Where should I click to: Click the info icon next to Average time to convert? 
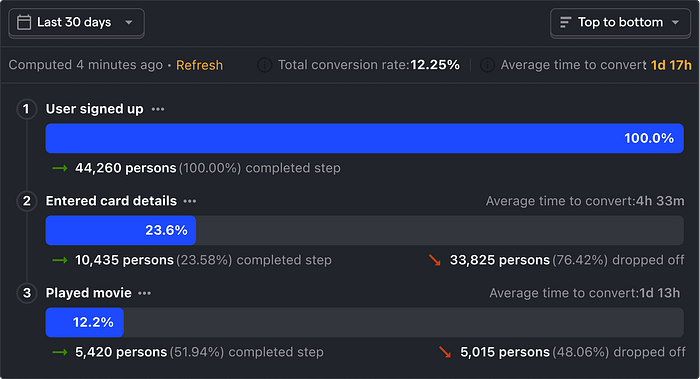(x=487, y=65)
